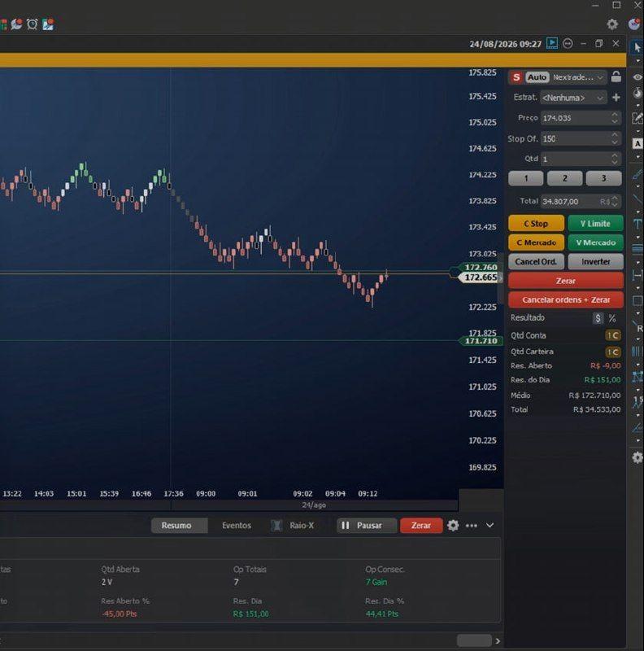Click the Pausar button
644x651 pixels.
click(367, 525)
